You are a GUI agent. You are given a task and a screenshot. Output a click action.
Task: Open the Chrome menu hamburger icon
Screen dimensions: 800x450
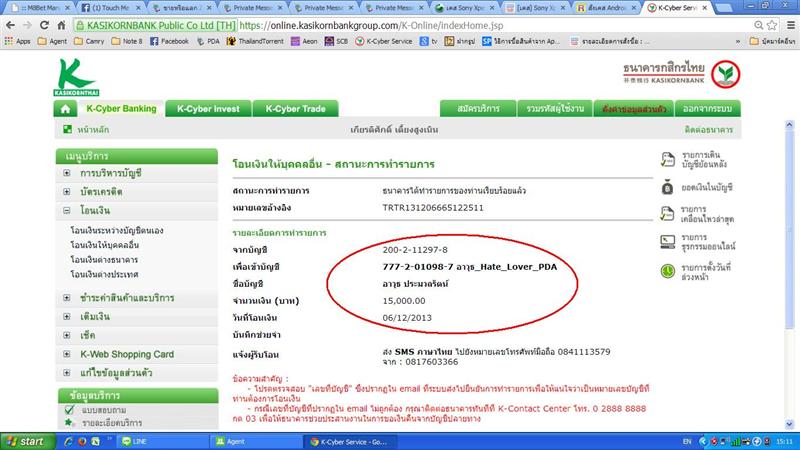791,25
